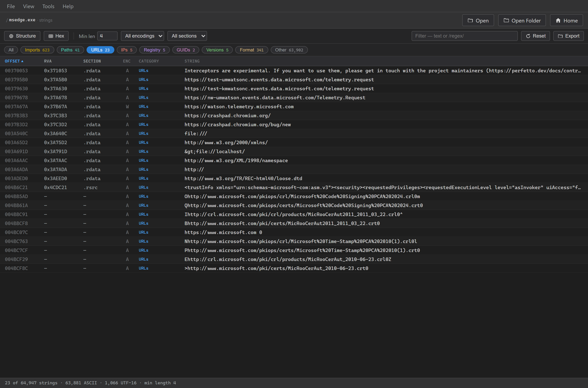The height and width of the screenshot is (388, 588).
Task: Expand the All sections dropdown
Action: (187, 36)
